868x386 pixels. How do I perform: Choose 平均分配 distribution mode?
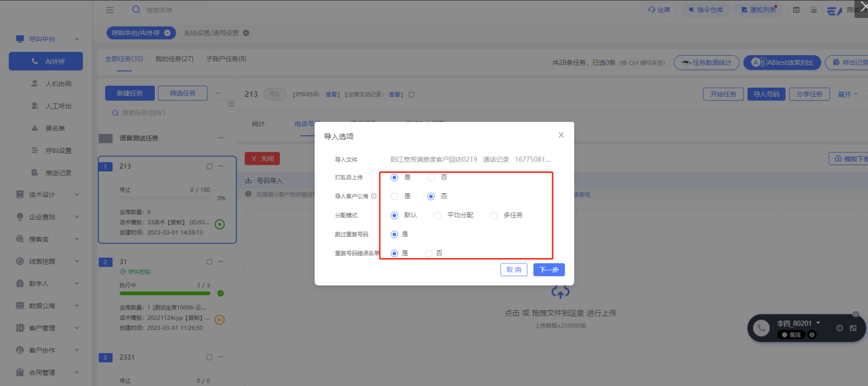coord(437,216)
